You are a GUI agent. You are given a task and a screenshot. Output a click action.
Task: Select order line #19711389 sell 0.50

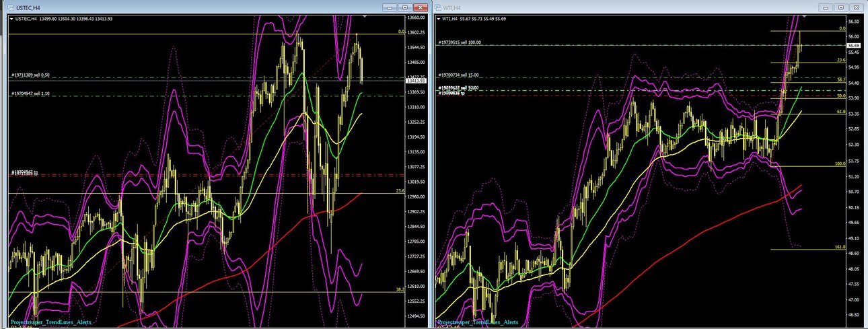[30, 75]
